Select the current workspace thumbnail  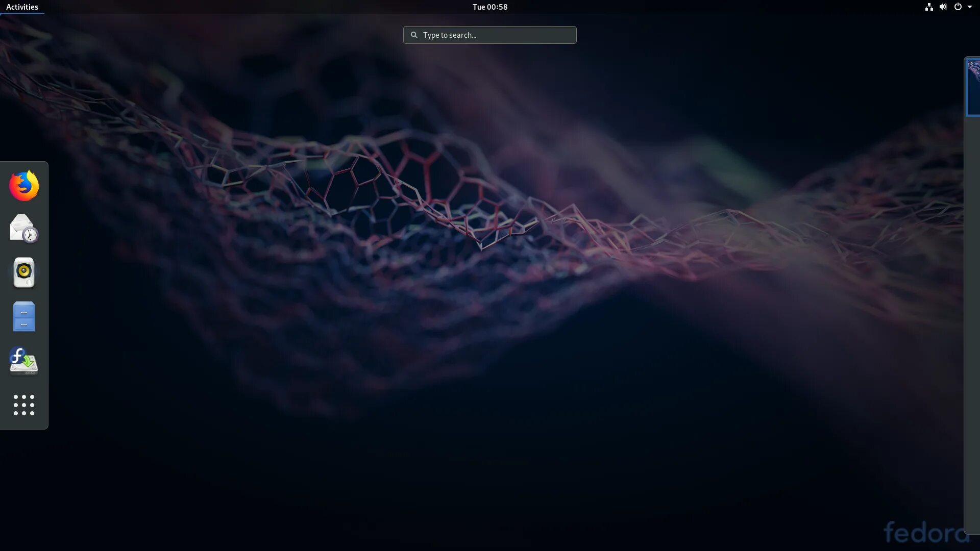[x=973, y=87]
